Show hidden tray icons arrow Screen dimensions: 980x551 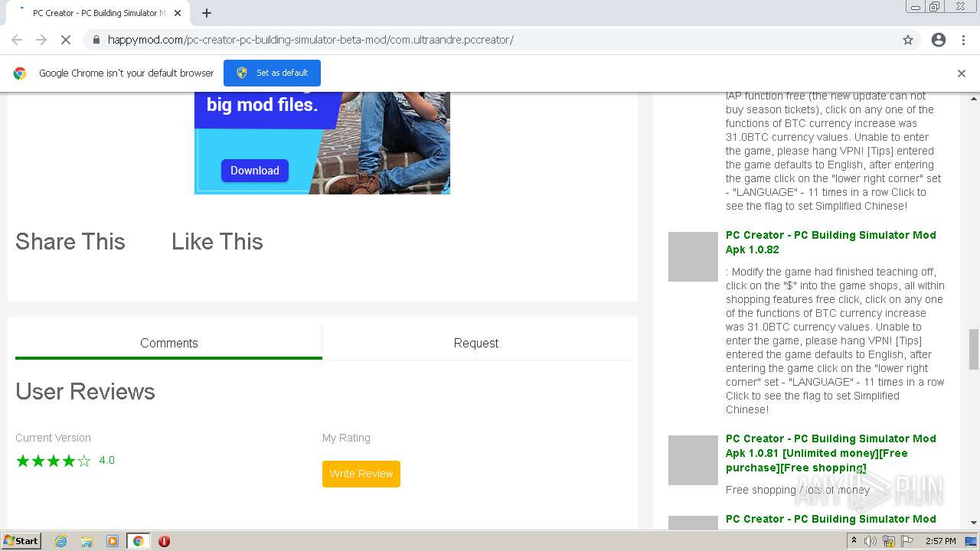pyautogui.click(x=853, y=541)
